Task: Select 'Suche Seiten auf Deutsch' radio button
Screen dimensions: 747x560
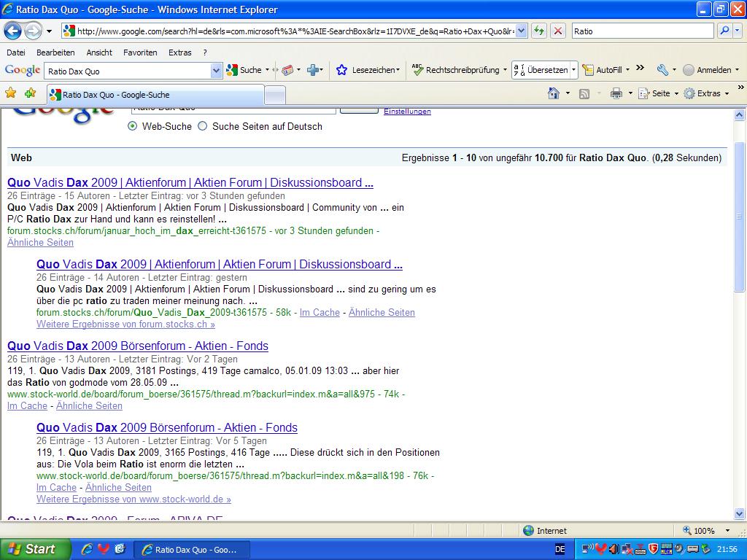Action: pyautogui.click(x=203, y=126)
